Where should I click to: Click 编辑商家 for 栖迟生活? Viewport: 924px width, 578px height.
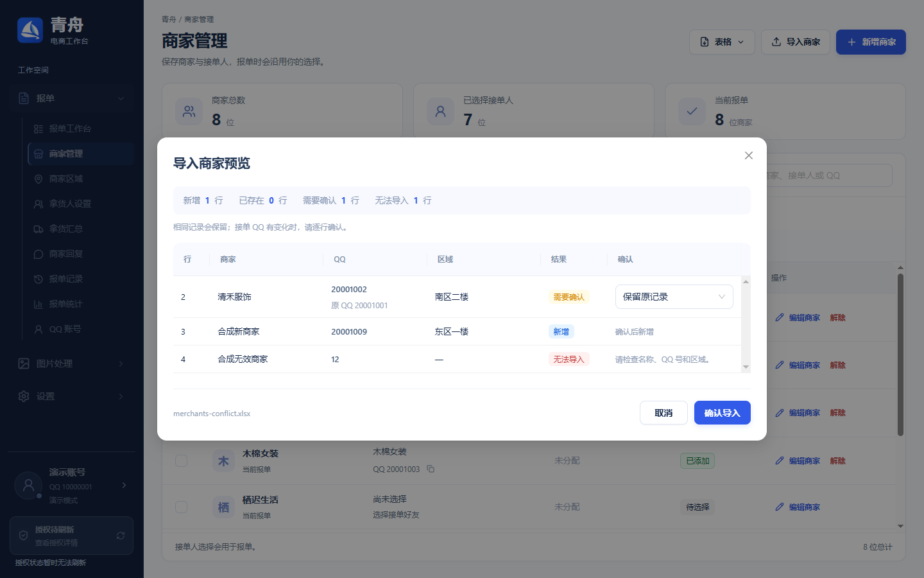(798, 507)
